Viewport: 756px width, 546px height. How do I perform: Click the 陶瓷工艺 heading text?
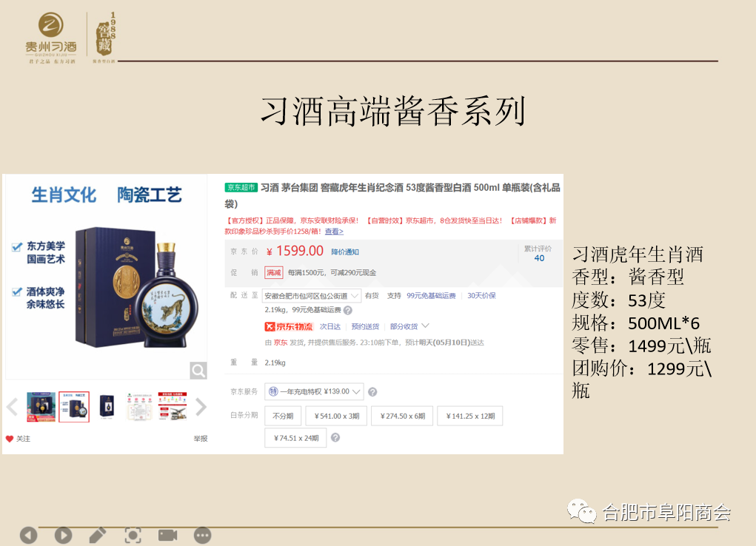pos(150,195)
